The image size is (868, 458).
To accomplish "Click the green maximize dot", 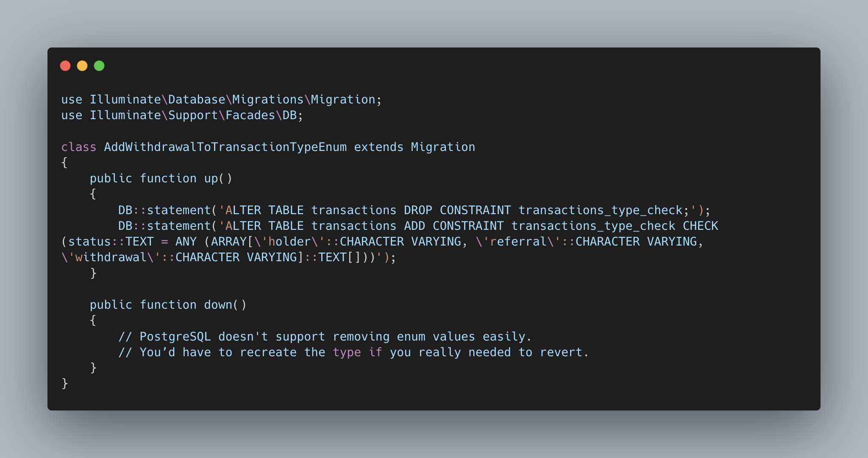I will [99, 66].
